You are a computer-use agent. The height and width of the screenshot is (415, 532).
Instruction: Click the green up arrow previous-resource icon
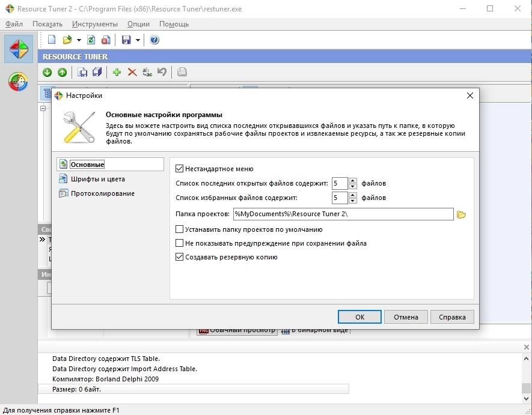coord(62,72)
